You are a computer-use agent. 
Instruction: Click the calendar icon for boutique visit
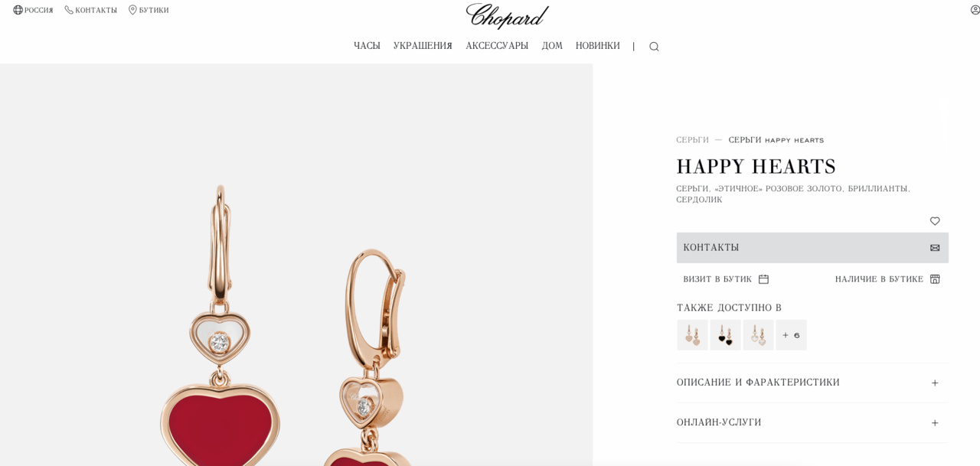tap(763, 279)
